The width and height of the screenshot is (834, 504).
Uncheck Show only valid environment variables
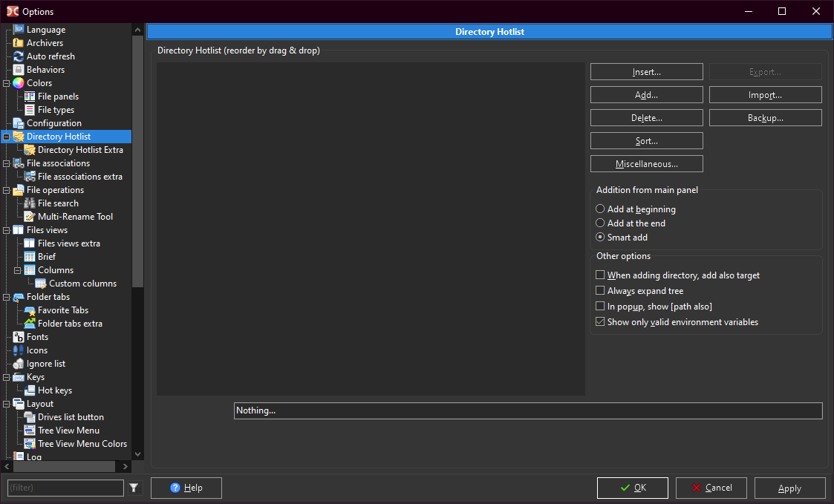600,322
